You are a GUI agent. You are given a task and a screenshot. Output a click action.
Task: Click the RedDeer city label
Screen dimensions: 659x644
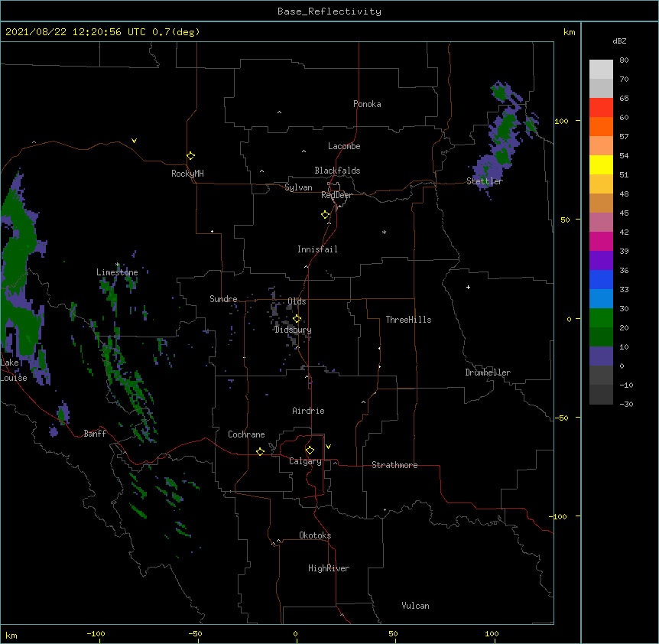[336, 195]
